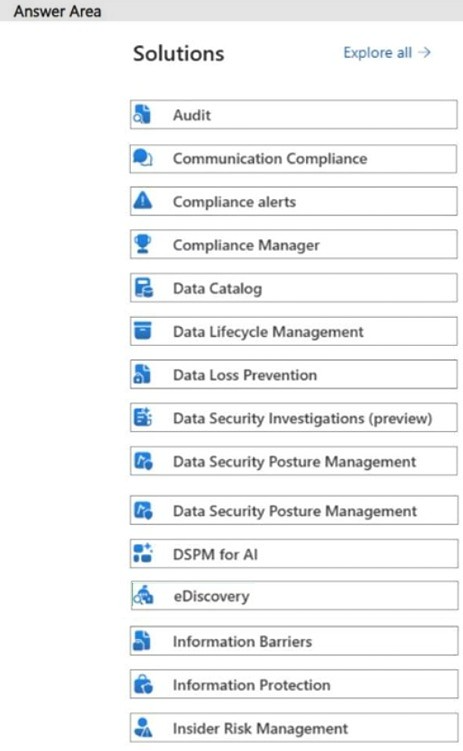Click the Compliance alerts warning triangle icon

[x=143, y=200]
